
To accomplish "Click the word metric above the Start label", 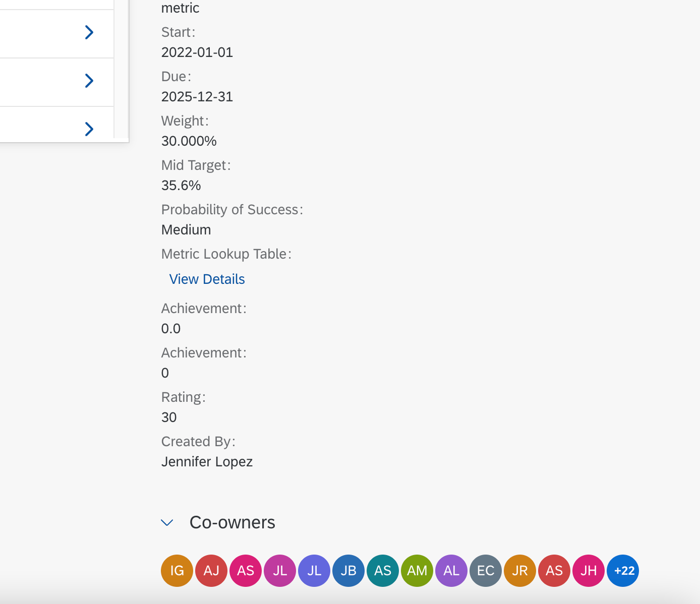I will coord(180,8).
